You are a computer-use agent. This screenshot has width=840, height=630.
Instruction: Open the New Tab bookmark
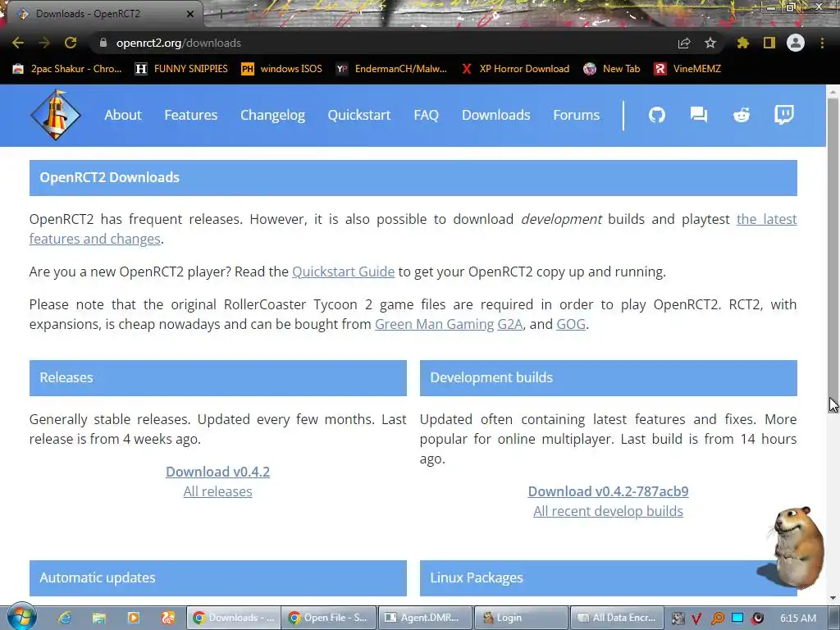pos(611,69)
